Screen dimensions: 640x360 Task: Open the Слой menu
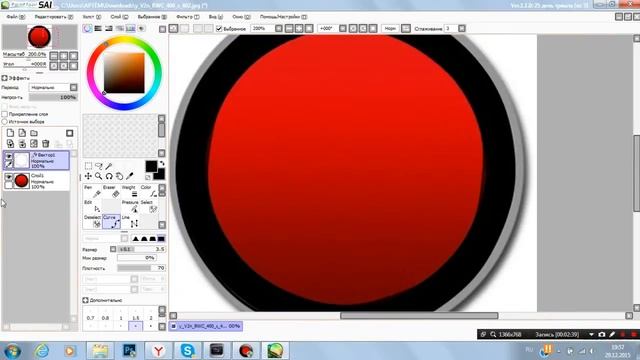(119, 17)
